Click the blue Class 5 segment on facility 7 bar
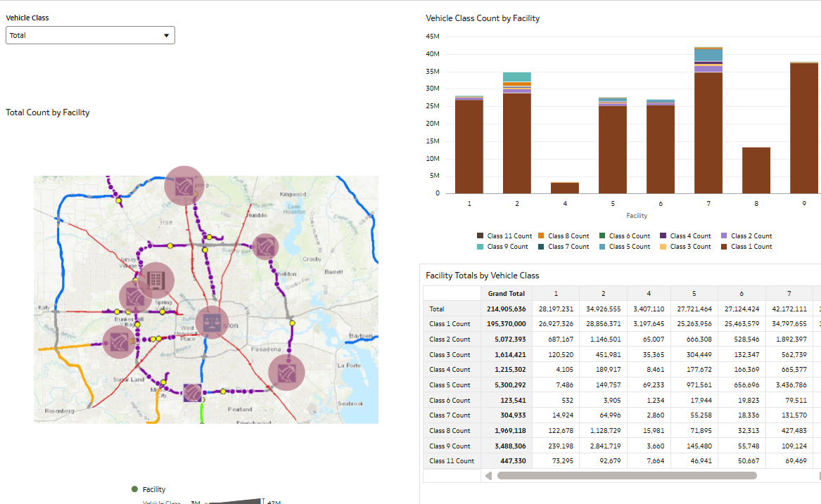 [x=708, y=55]
